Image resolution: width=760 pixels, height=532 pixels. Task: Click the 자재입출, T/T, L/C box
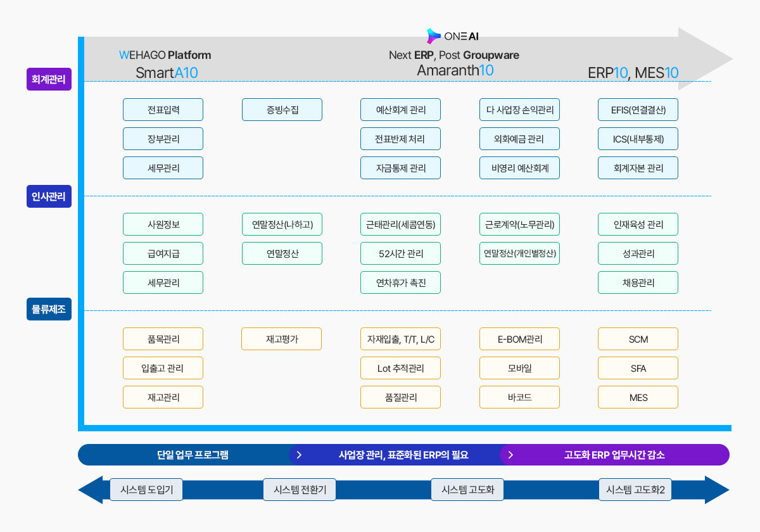pyautogui.click(x=400, y=339)
